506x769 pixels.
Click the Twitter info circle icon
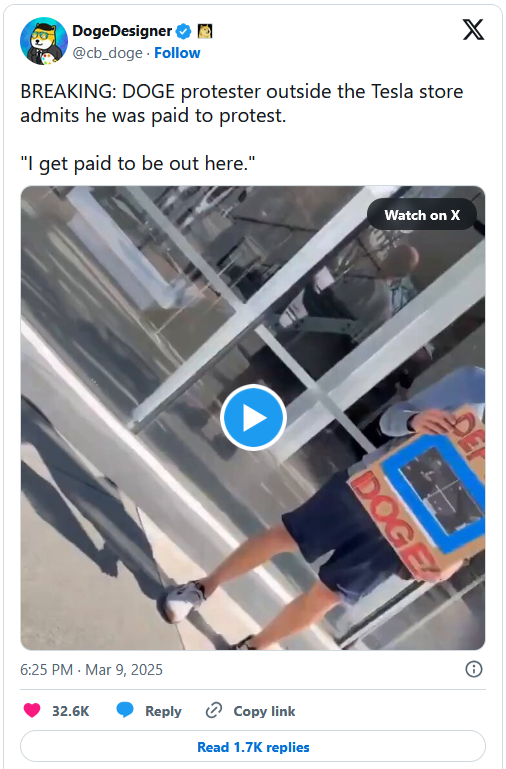(474, 669)
